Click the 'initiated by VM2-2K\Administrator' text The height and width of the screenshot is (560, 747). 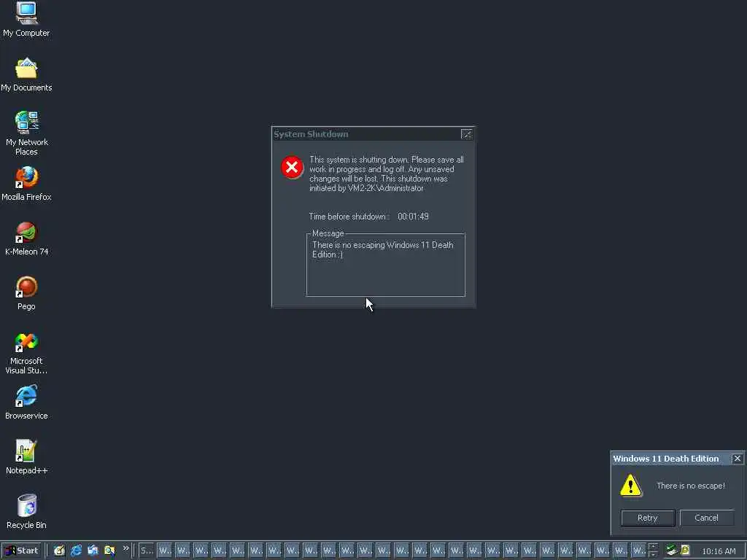coord(366,188)
